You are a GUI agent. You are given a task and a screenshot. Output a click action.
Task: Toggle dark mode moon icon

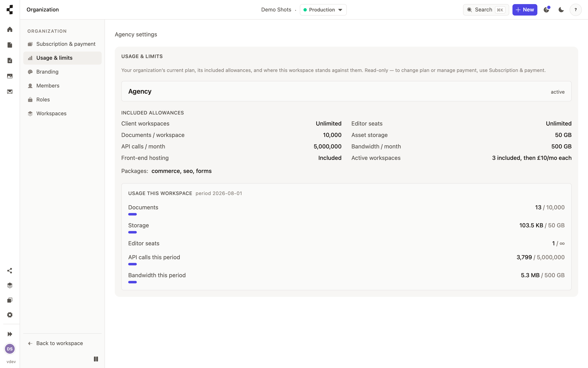click(561, 10)
